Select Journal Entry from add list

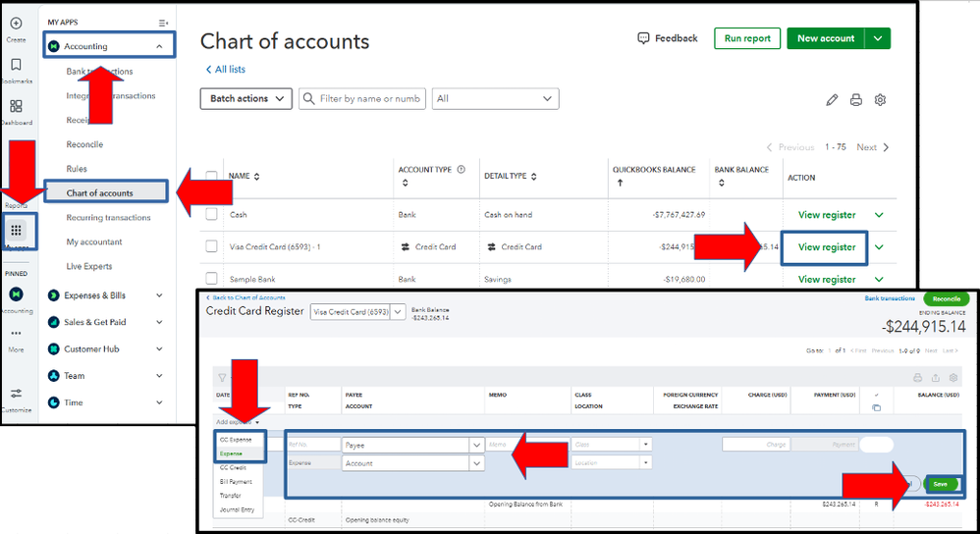[x=237, y=509]
